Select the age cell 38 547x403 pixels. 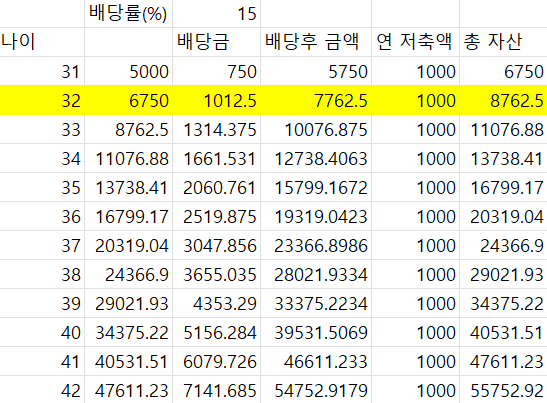pos(42,274)
